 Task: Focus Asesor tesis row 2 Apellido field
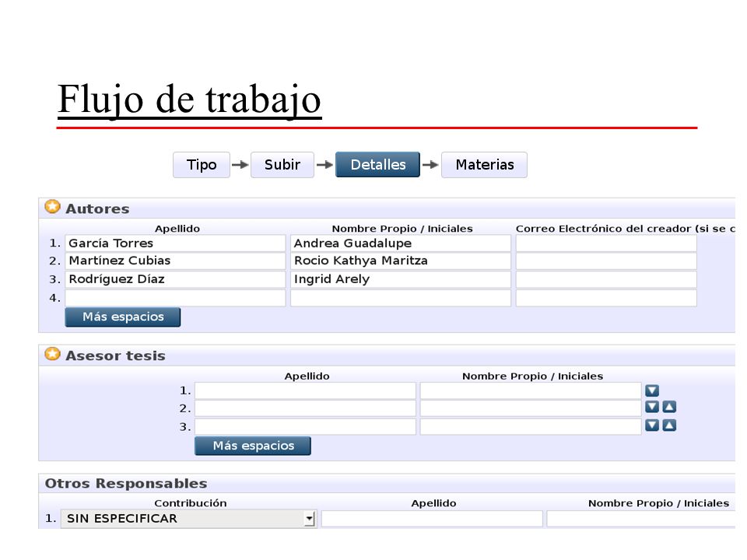tap(305, 408)
